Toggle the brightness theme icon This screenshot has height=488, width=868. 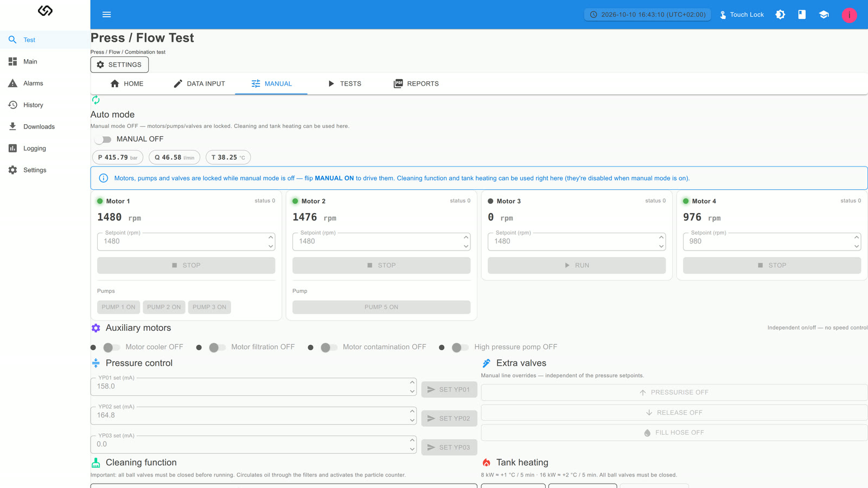coord(780,15)
